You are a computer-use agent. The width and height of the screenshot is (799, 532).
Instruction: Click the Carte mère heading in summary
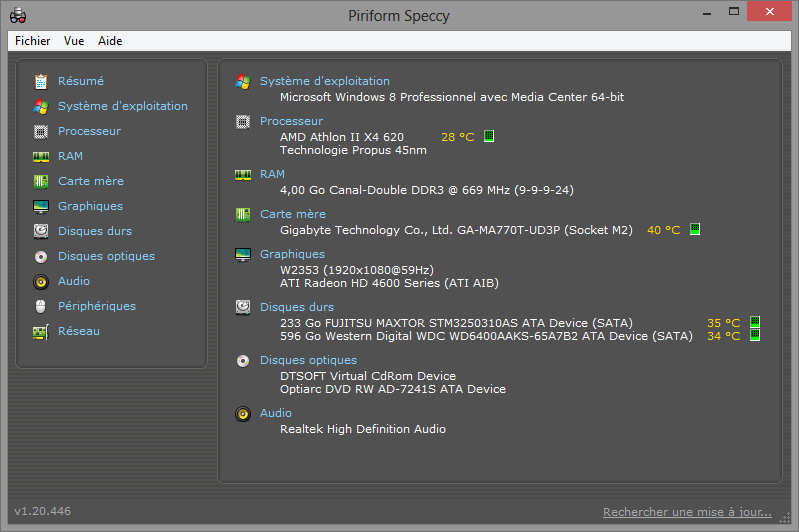tap(293, 214)
